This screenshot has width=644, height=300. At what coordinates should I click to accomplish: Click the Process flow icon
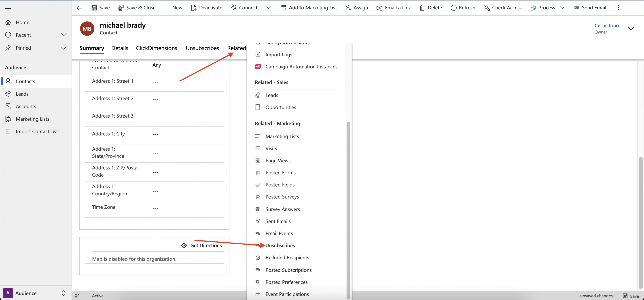pos(533,8)
